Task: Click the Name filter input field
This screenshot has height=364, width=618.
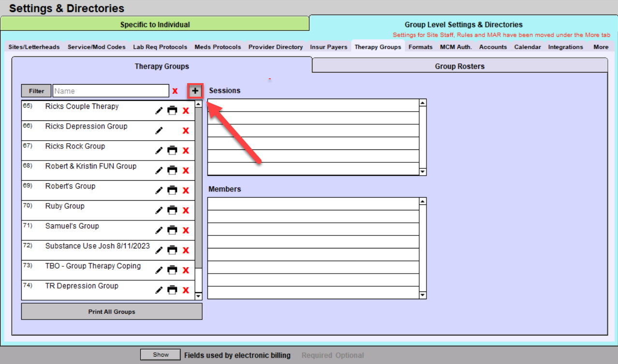Action: (111, 91)
